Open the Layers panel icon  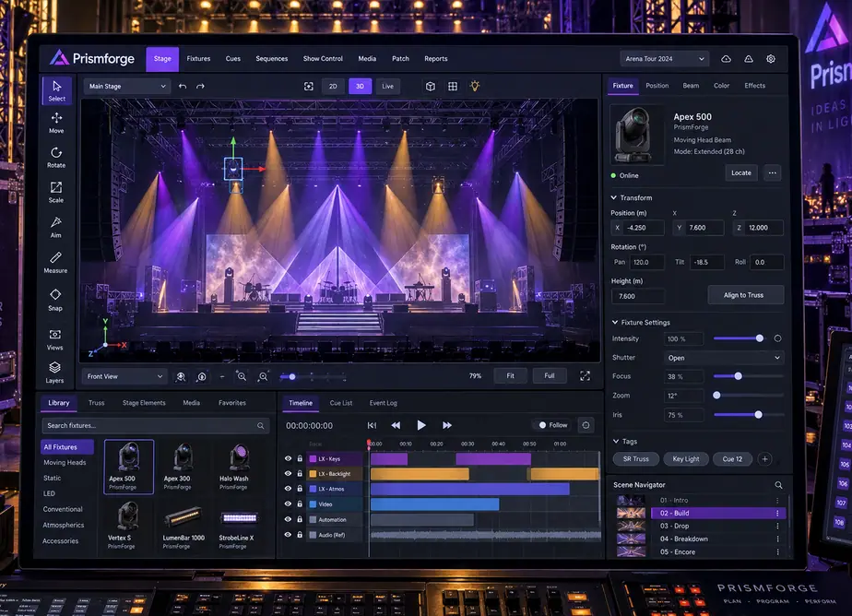[x=55, y=373]
